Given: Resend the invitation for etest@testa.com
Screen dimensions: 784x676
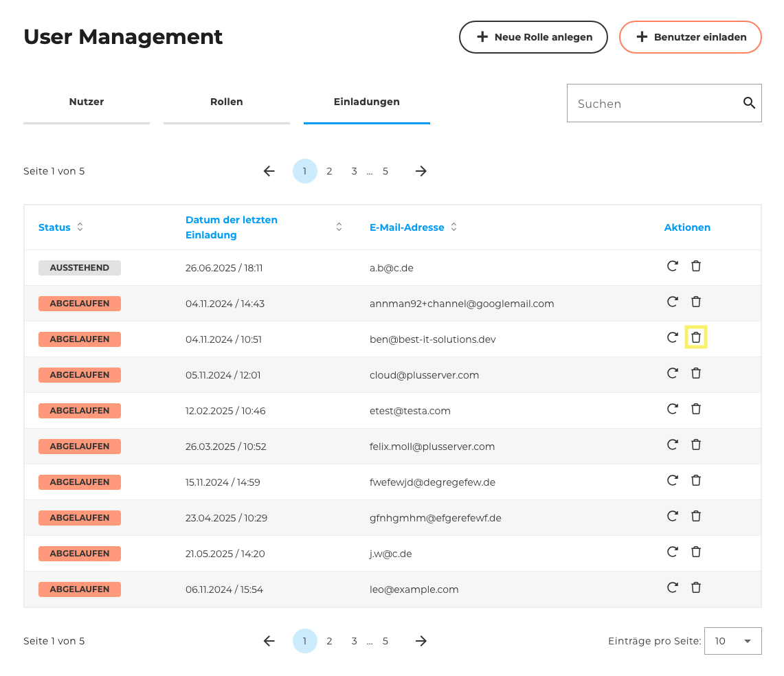Looking at the screenshot, I should click(673, 409).
